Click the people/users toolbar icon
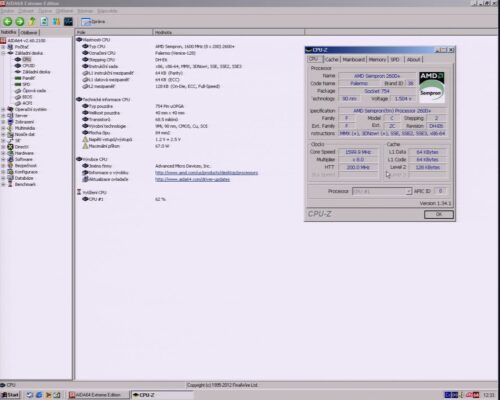500x400 pixels. click(56, 22)
